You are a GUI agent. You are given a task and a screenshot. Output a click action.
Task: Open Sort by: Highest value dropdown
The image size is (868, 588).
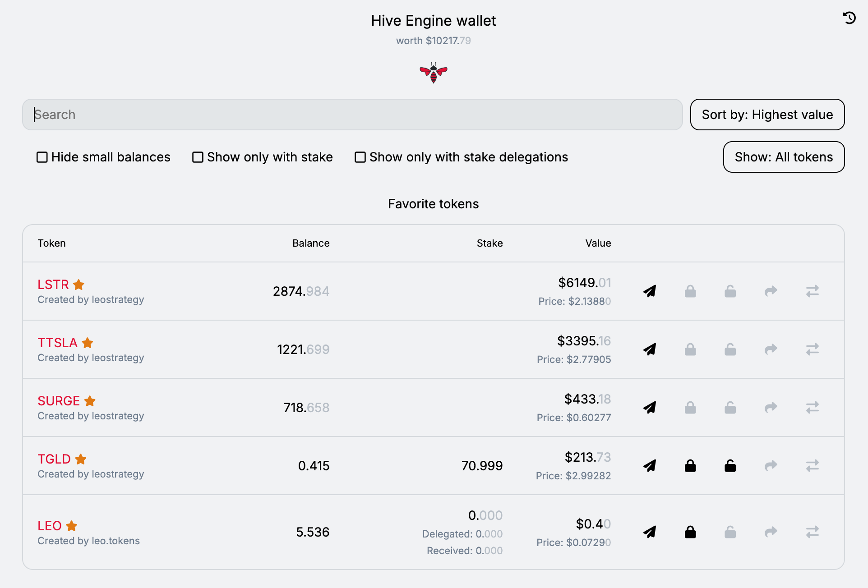(767, 115)
